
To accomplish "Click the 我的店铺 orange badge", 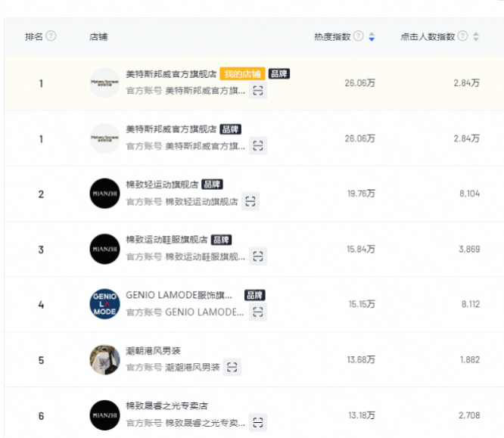I will pyautogui.click(x=242, y=74).
